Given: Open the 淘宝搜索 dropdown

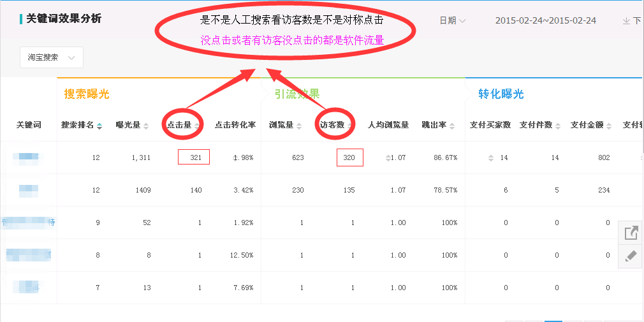Looking at the screenshot, I should 52,57.
